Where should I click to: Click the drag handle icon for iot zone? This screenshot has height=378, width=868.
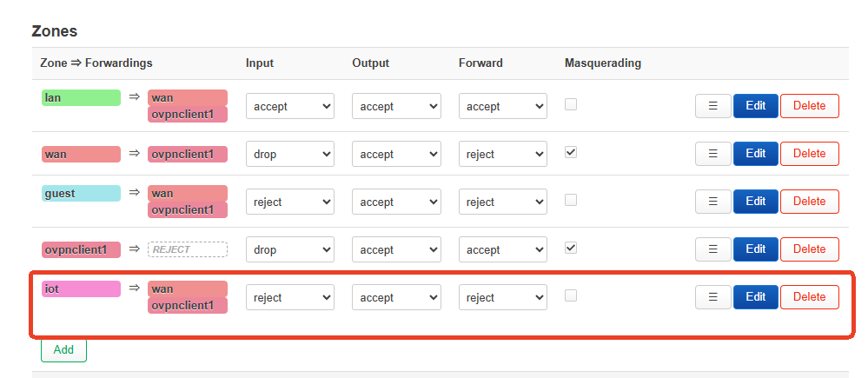tap(713, 297)
